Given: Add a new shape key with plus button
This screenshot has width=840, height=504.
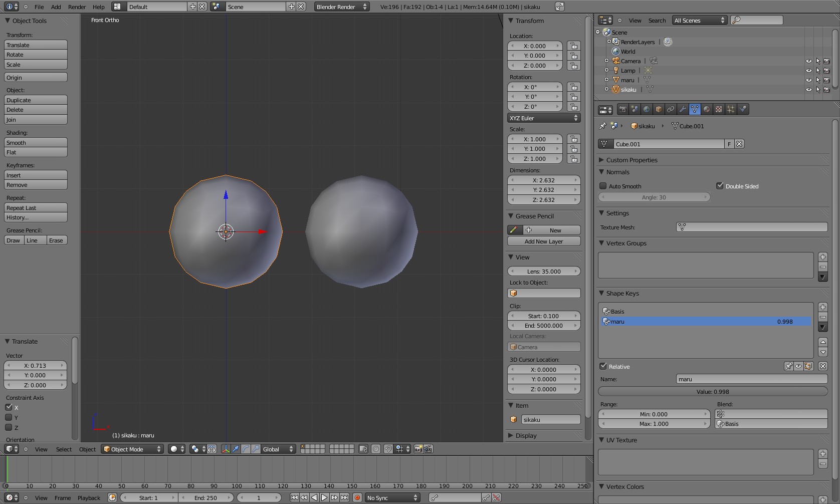Looking at the screenshot, I should click(822, 307).
